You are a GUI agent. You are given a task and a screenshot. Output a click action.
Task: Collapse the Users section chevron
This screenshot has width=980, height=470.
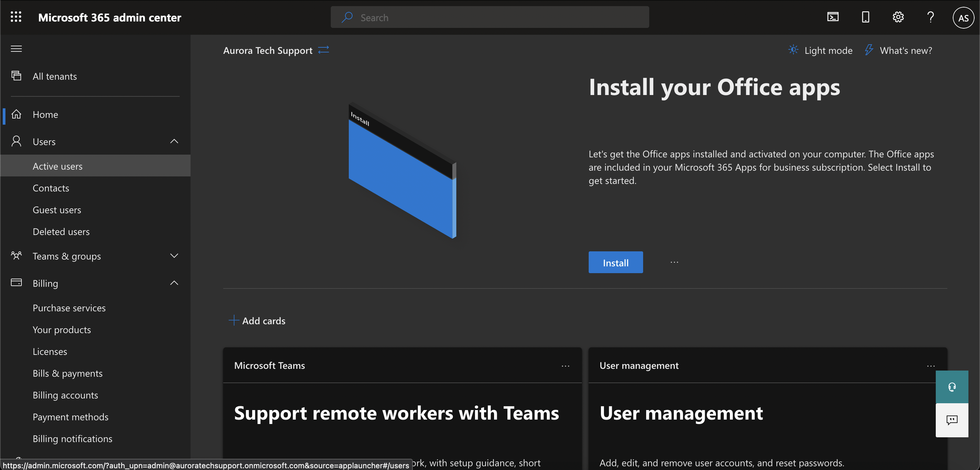tap(174, 141)
